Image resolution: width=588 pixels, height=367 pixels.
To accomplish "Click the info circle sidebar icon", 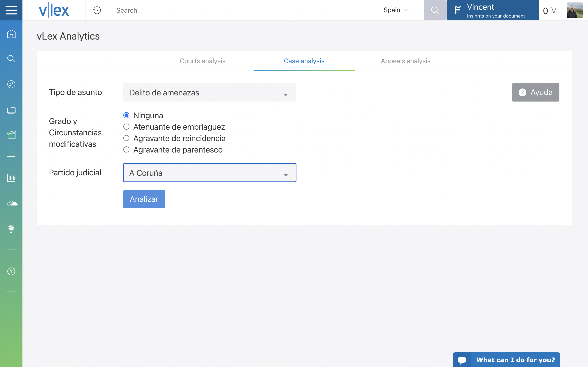I will pos(11,271).
